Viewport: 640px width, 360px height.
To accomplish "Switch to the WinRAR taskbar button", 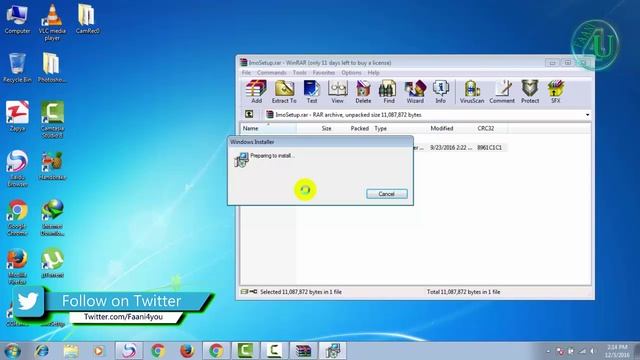I will 303,351.
